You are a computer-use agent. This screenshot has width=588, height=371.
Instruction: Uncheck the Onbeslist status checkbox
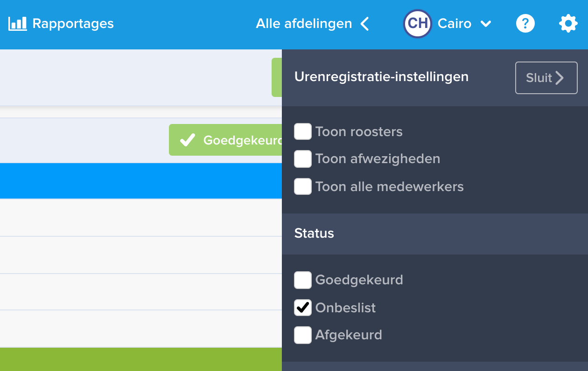303,308
